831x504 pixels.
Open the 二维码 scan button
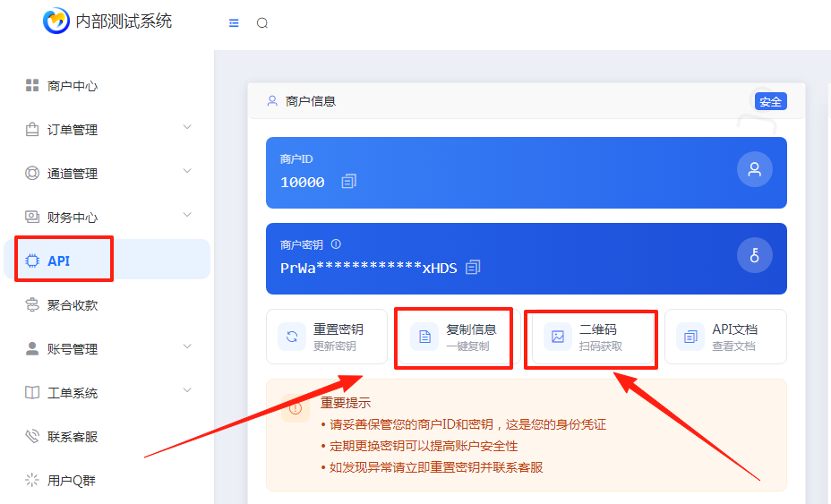(x=591, y=337)
